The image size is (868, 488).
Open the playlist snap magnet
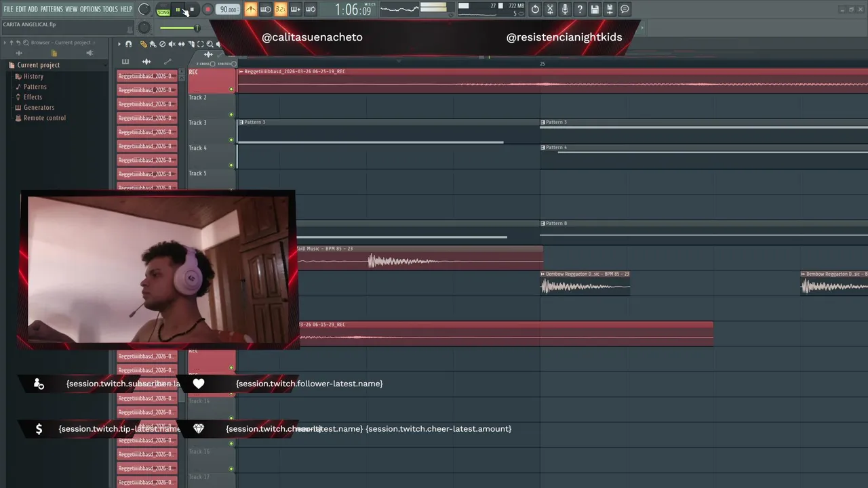click(x=129, y=44)
